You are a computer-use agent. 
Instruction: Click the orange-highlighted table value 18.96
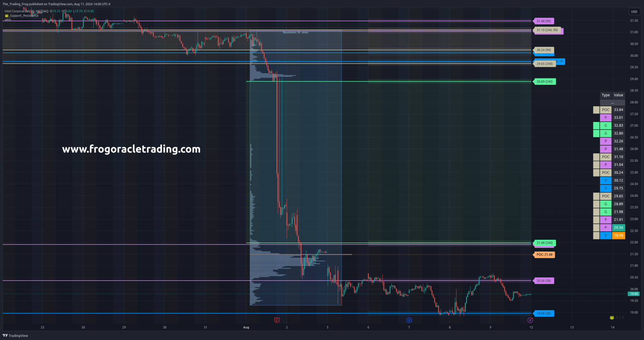[x=619, y=235]
